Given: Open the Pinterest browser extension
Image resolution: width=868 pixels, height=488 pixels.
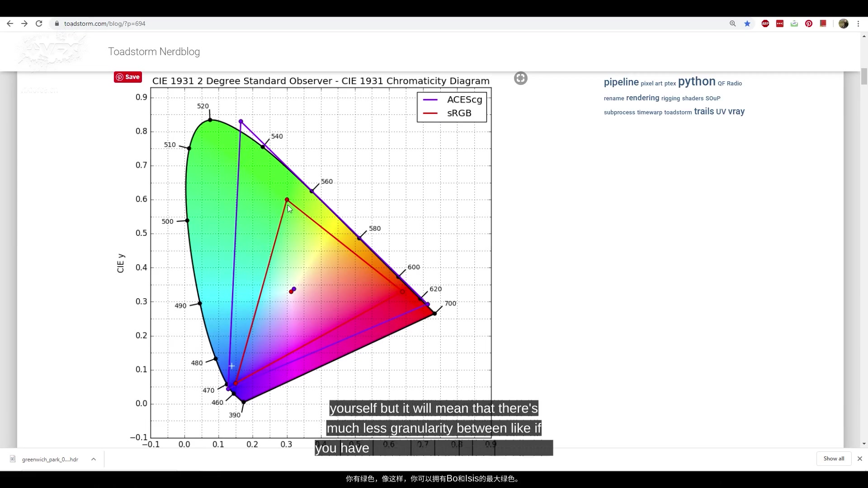Looking at the screenshot, I should click(809, 23).
